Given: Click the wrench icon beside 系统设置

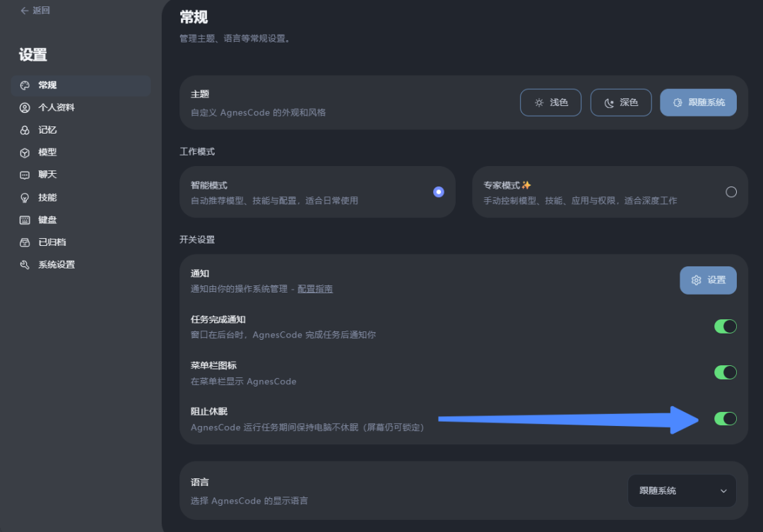Looking at the screenshot, I should click(x=25, y=265).
